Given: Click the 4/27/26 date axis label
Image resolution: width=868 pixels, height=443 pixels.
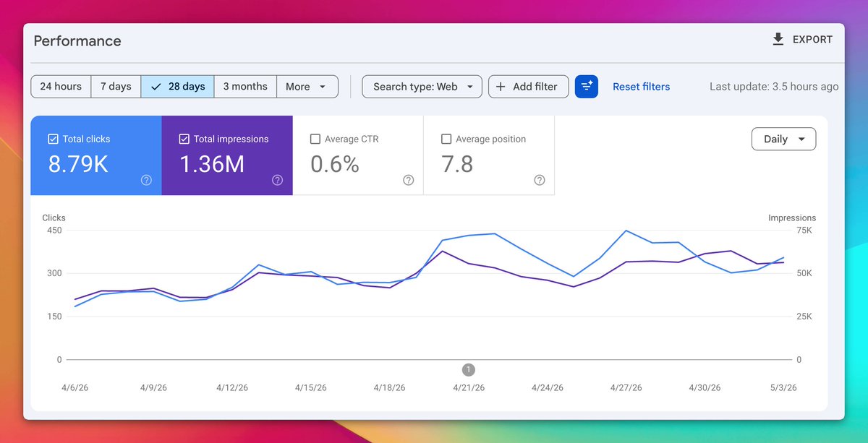Looking at the screenshot, I should pyautogui.click(x=626, y=388).
